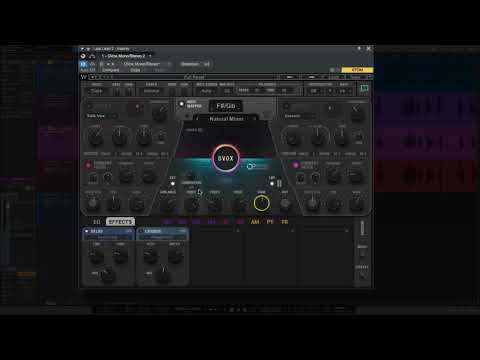Image resolution: width=480 pixels, height=360 pixels.
Task: Close the plugin window with the X
Action: tap(368, 48)
